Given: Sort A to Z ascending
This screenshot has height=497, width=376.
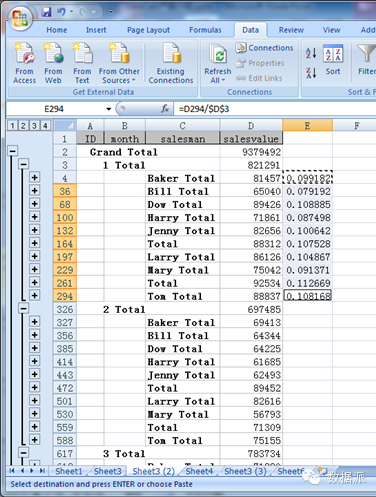Looking at the screenshot, I should [311, 53].
